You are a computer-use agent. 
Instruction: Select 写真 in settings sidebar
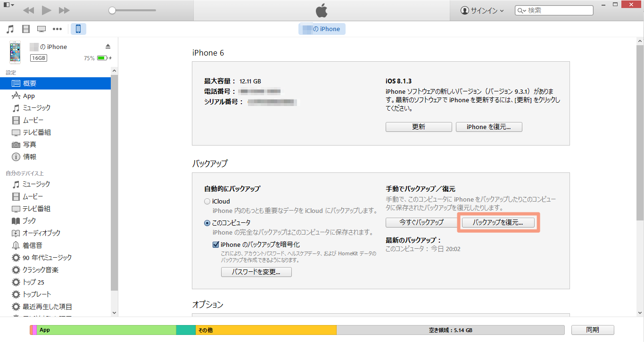tap(55, 145)
